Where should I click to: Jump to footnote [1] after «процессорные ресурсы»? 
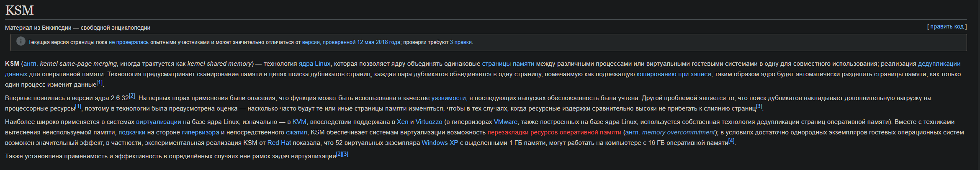point(78,106)
